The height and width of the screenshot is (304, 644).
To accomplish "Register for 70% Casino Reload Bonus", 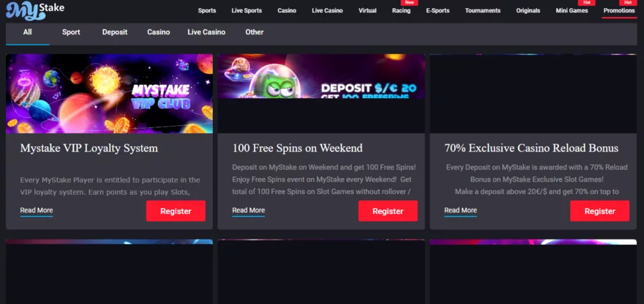I will tap(599, 211).
